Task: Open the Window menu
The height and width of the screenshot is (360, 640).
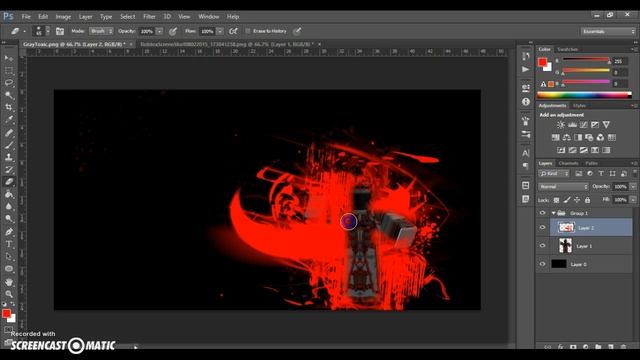Action: click(x=209, y=17)
